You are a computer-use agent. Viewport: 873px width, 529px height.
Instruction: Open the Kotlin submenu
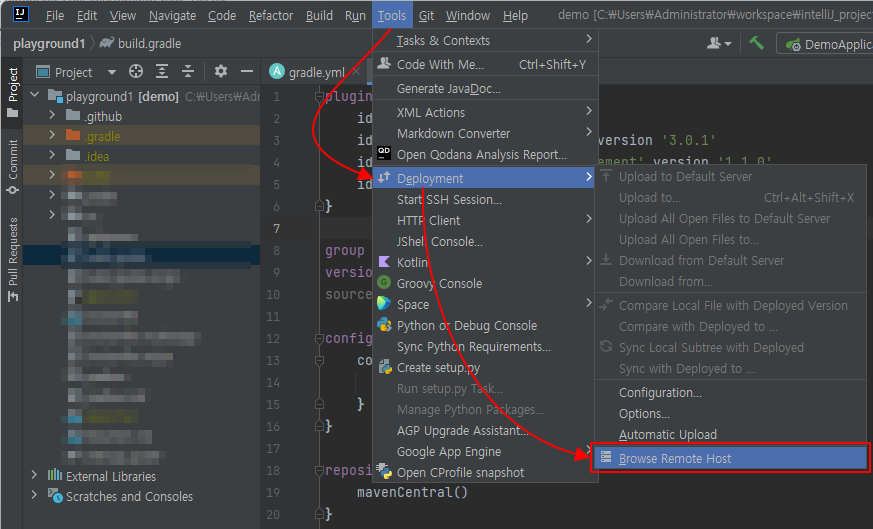pos(485,262)
